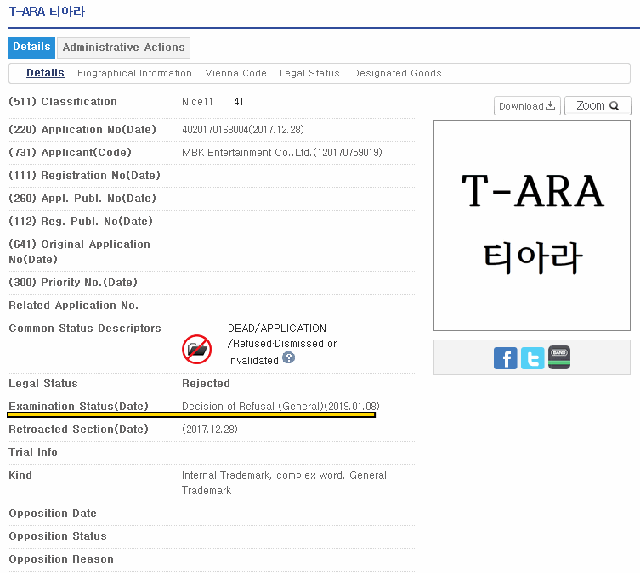Click the Opposition Status label

[x=58, y=536]
